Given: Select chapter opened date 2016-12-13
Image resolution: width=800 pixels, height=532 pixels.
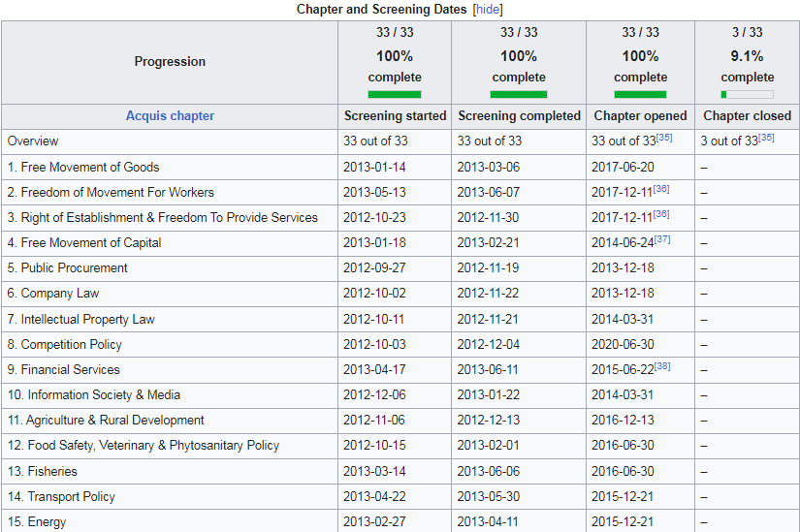Looking at the screenshot, I should pyautogui.click(x=623, y=421).
